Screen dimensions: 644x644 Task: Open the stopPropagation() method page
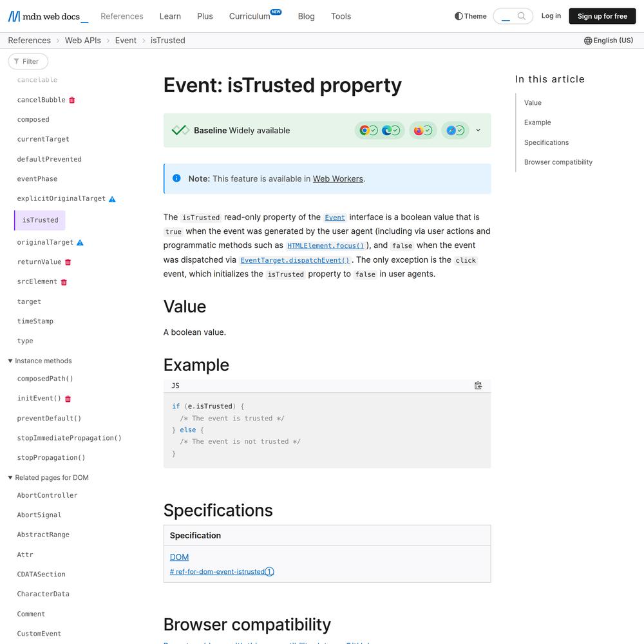[52, 458]
